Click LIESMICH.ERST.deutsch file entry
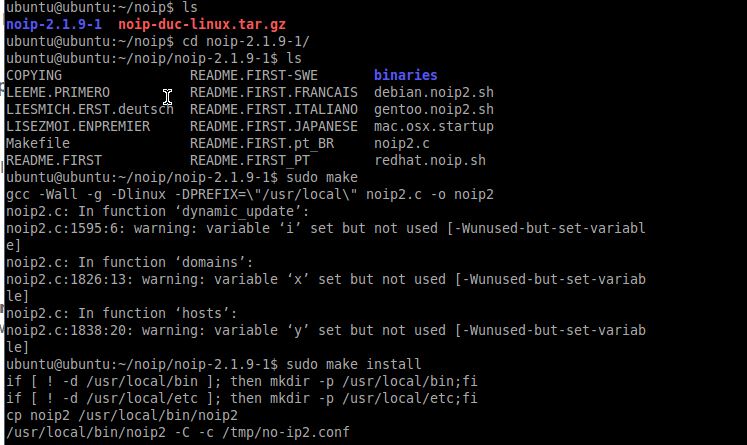 tap(90, 110)
